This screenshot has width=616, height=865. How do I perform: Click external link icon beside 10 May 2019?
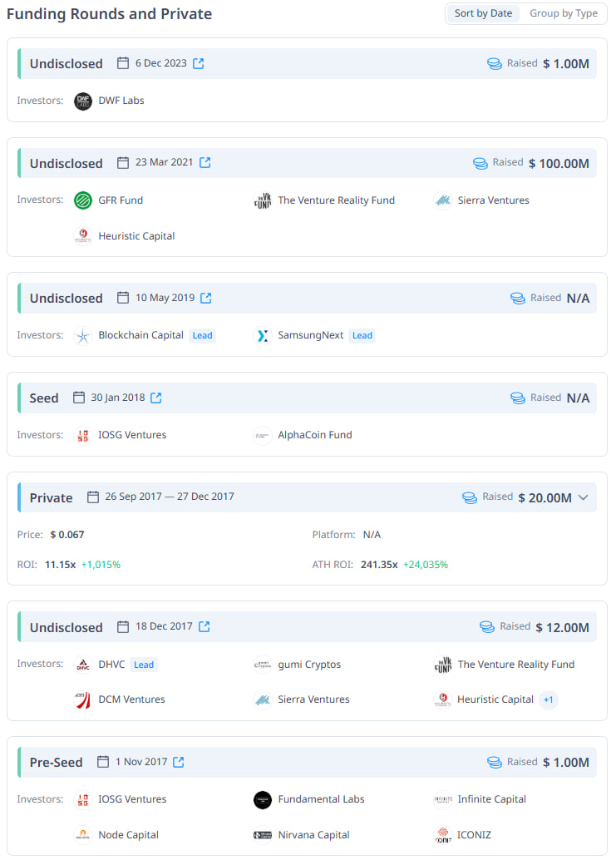pos(206,298)
